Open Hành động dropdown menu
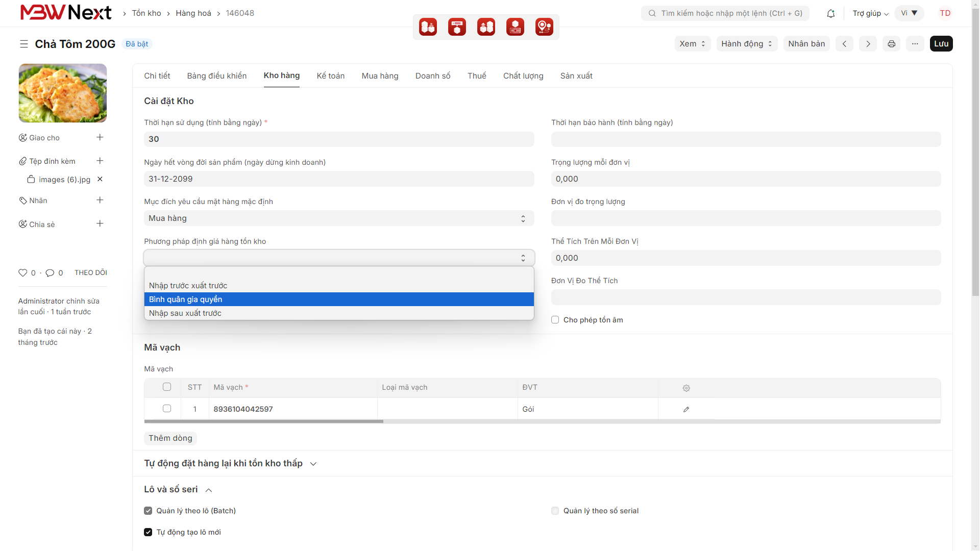 (x=747, y=44)
